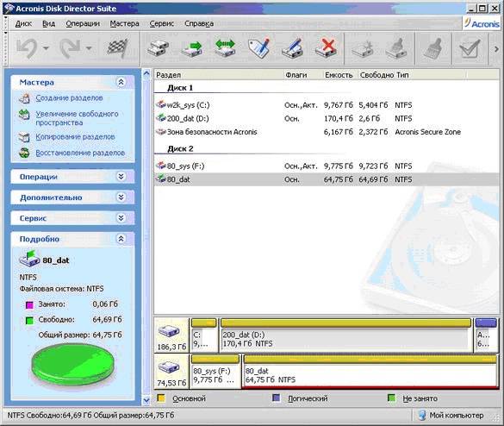Expand toolbar overflow chevron

click(496, 49)
